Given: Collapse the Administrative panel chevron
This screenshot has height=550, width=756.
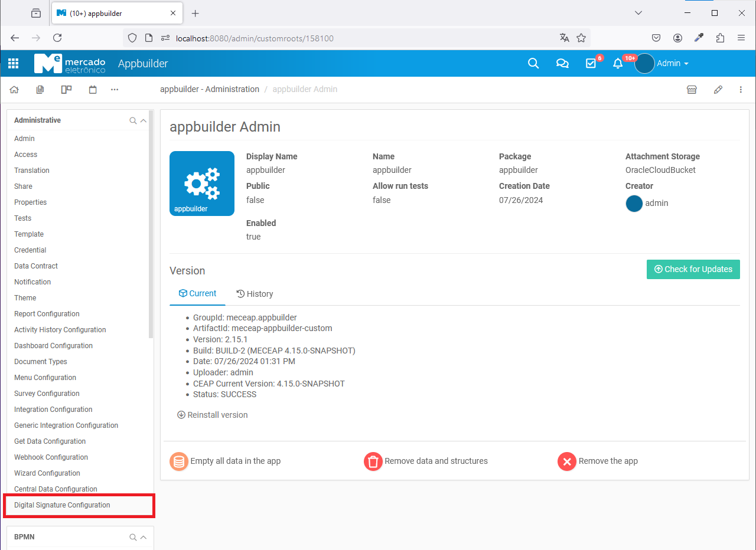Looking at the screenshot, I should point(143,120).
